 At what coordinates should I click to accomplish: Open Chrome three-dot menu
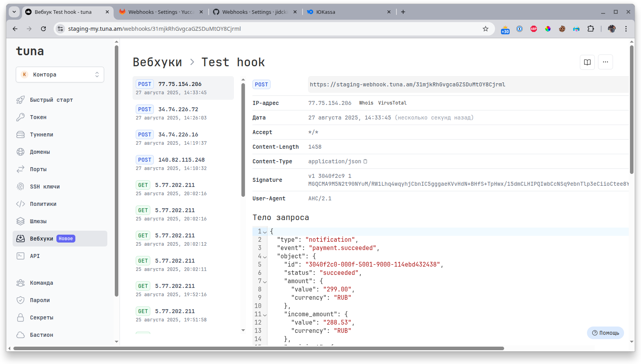point(626,29)
